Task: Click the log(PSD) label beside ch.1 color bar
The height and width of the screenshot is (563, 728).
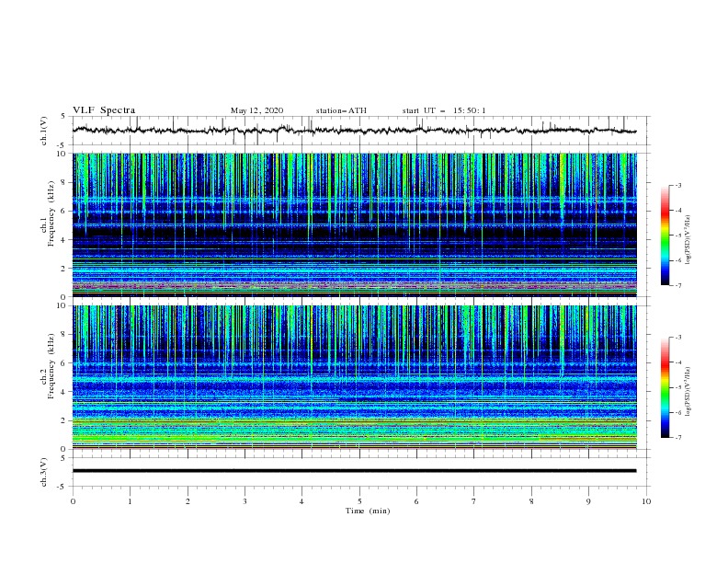Action: click(x=688, y=240)
